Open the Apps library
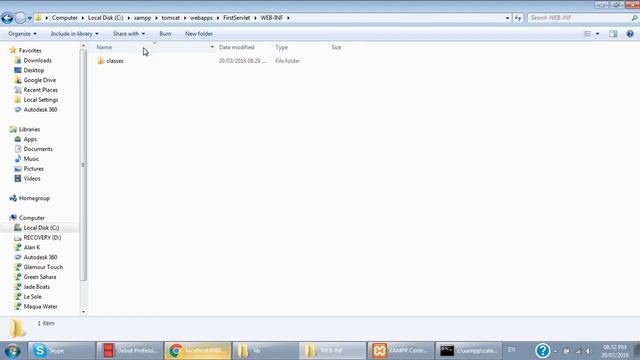This screenshot has width=640, height=360. (30, 139)
